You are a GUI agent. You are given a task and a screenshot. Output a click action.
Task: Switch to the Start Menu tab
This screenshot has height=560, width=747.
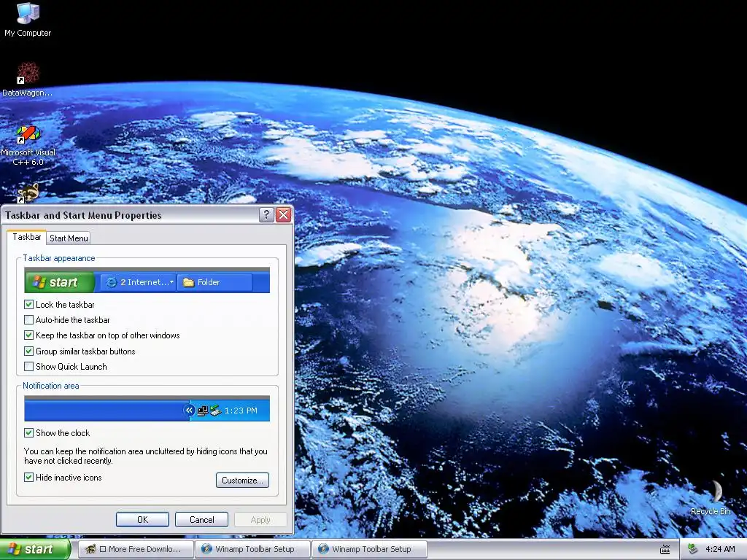69,238
